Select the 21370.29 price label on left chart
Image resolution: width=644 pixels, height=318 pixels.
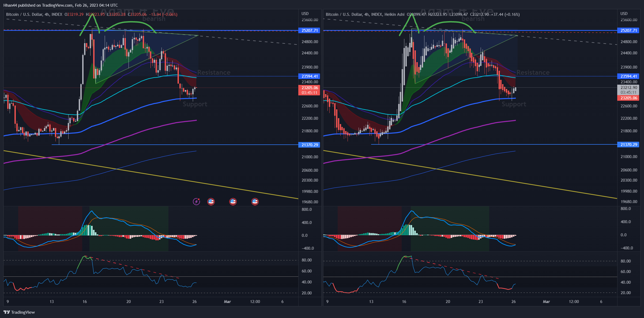pyautogui.click(x=310, y=145)
